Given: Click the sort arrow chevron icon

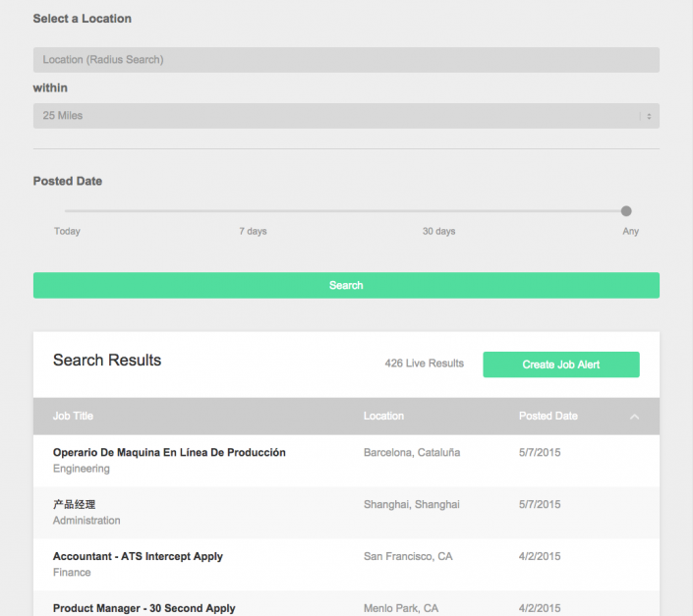Looking at the screenshot, I should click(x=634, y=417).
